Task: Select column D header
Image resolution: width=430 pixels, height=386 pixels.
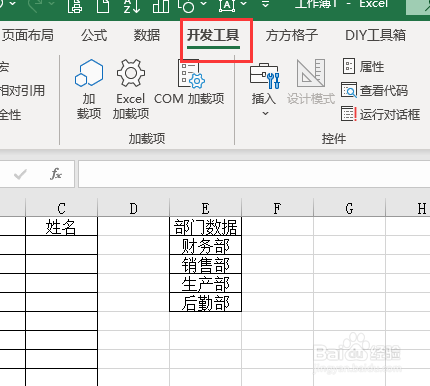Action: point(133,208)
